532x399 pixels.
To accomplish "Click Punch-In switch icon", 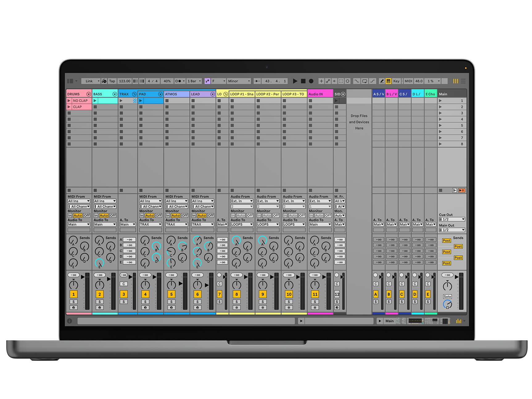I will pos(357,81).
